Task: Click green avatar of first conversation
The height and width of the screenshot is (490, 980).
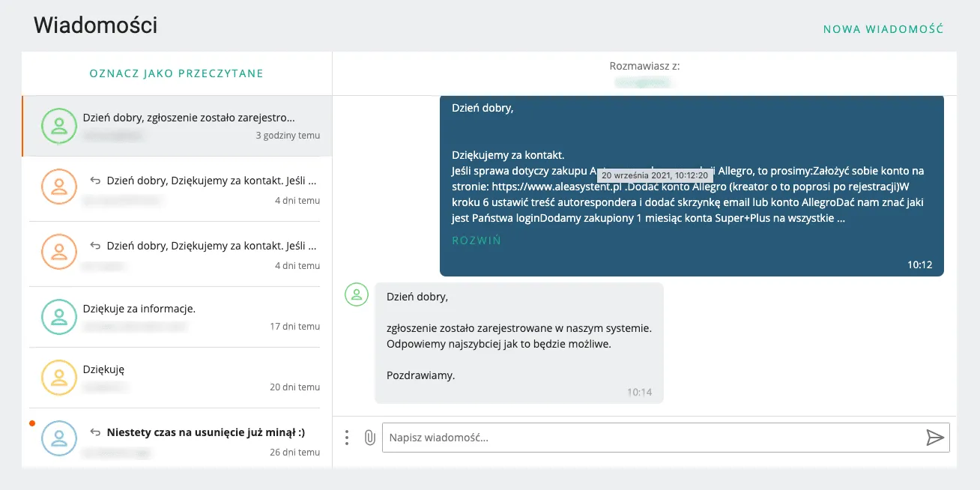Action: 59,126
